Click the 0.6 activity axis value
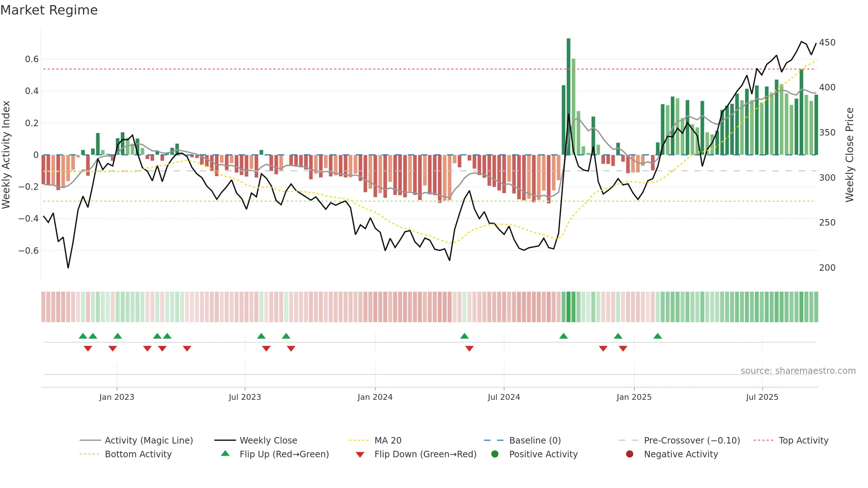 [x=32, y=59]
